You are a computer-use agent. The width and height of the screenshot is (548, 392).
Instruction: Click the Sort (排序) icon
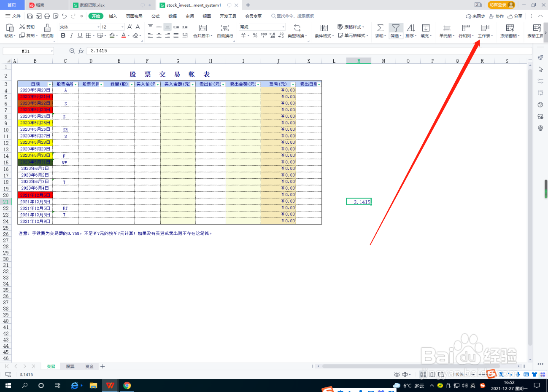click(411, 28)
